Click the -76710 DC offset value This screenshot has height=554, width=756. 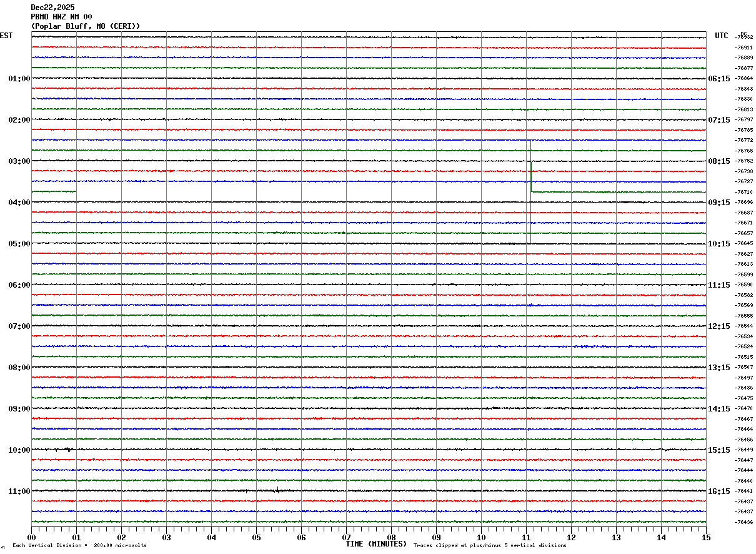[x=744, y=192]
